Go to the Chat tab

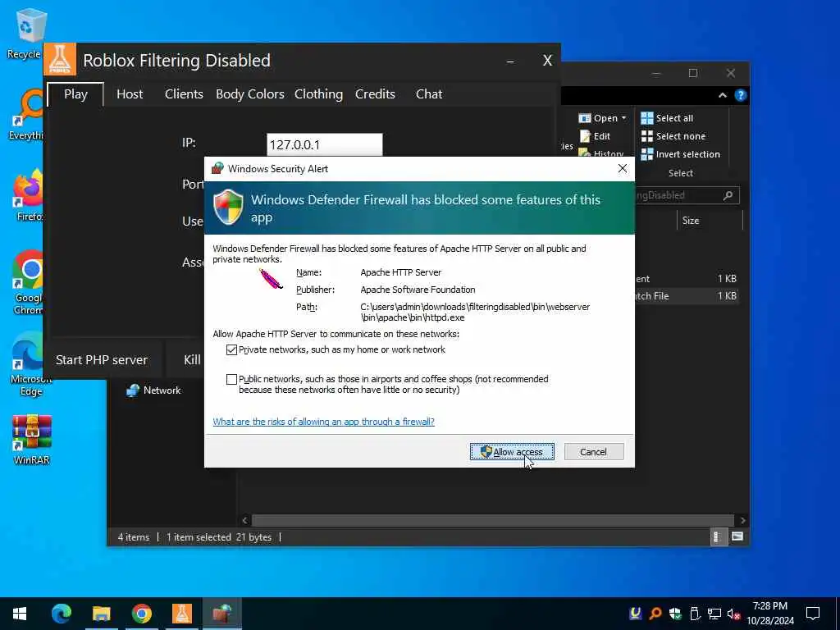point(428,94)
